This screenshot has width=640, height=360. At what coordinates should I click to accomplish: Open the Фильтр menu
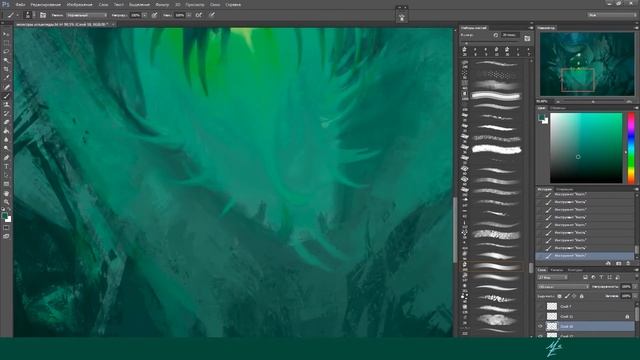(x=162, y=4)
